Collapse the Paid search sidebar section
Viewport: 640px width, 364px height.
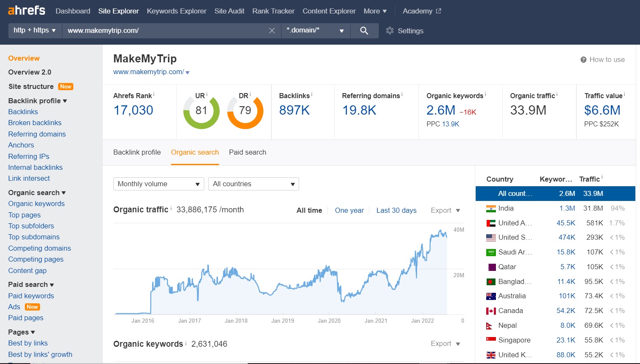point(31,284)
